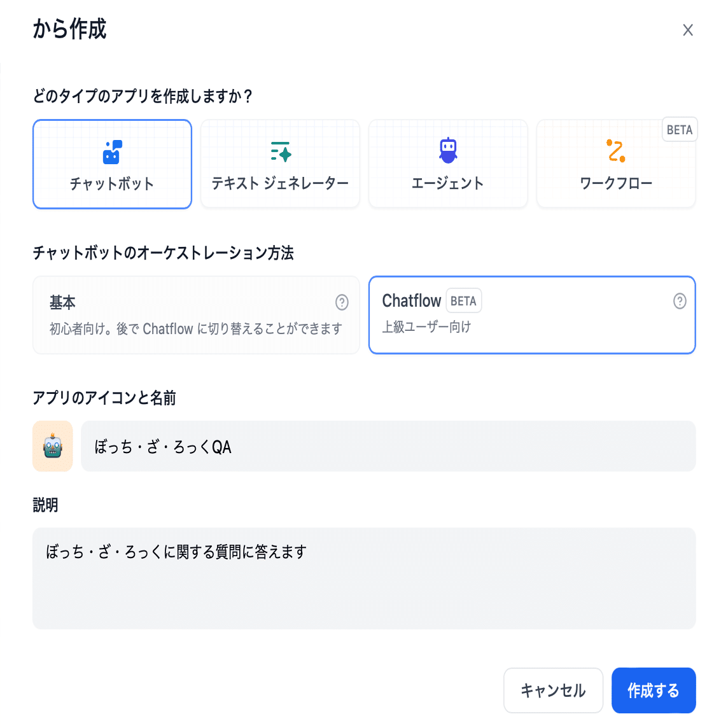
Task: Click the orange workflow icon
Action: coord(616,151)
